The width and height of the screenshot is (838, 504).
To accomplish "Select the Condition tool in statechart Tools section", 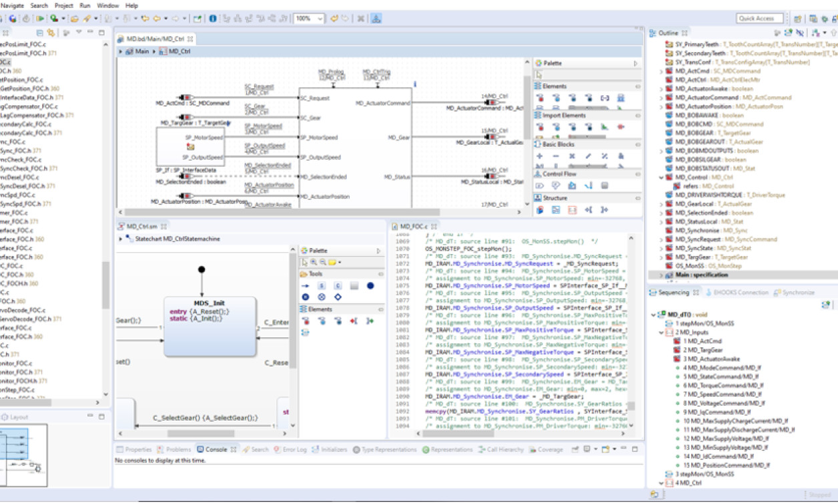I will (338, 297).
